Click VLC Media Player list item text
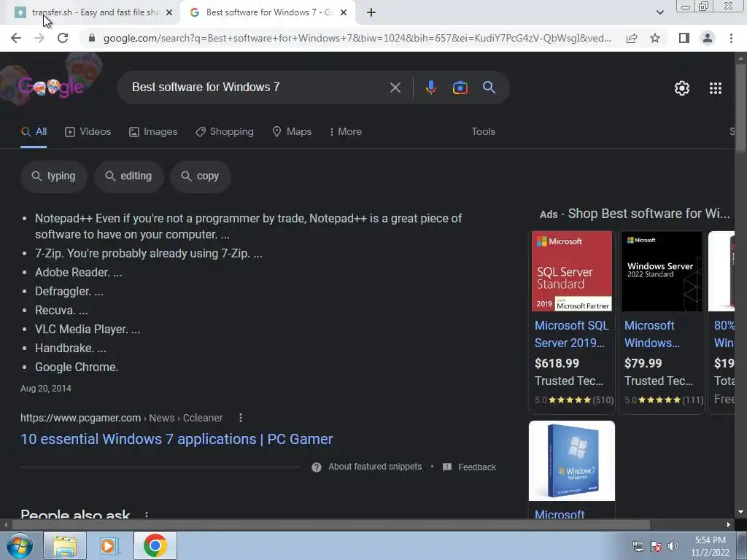Image resolution: width=747 pixels, height=560 pixels. point(88,329)
